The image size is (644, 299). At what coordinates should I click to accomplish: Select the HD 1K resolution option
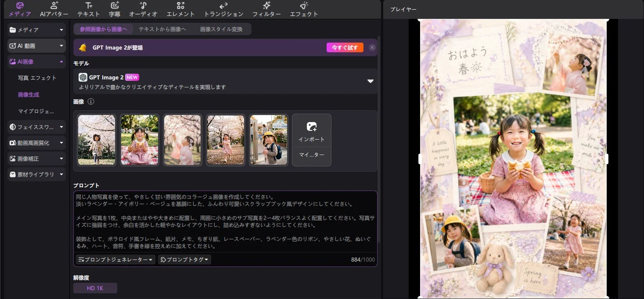95,288
